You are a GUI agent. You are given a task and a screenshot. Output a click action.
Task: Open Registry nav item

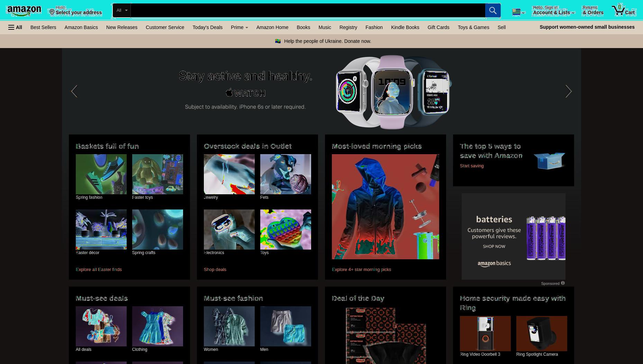(348, 27)
